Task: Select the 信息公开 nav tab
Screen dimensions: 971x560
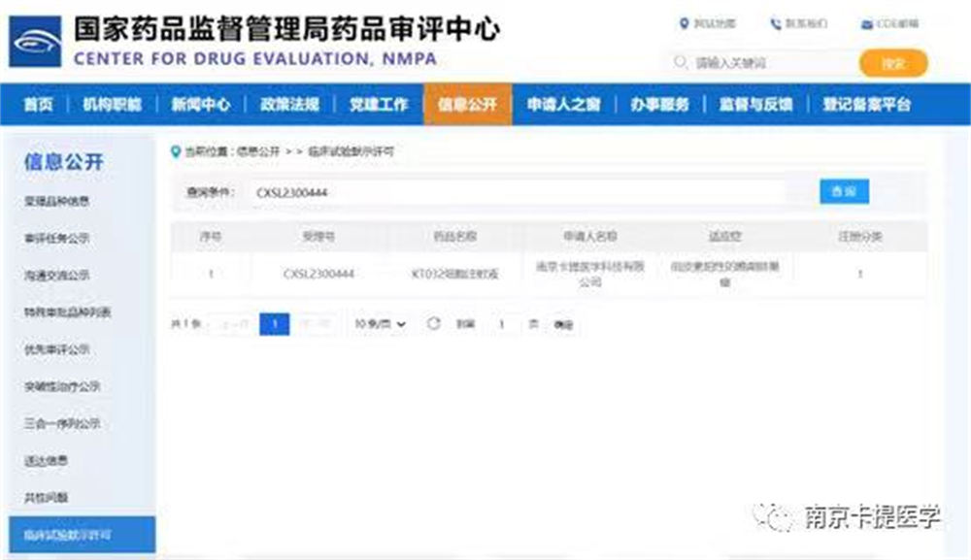Action: point(468,104)
